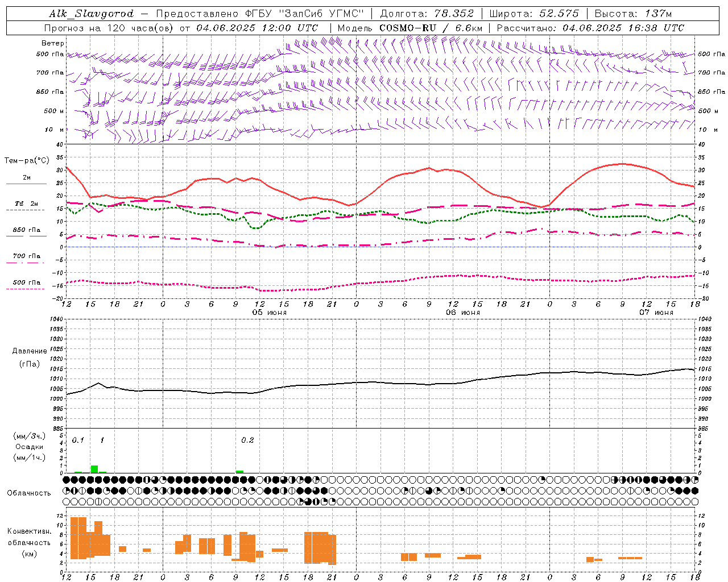
Task: Click the 'Давление' panel label
Action: point(30,351)
